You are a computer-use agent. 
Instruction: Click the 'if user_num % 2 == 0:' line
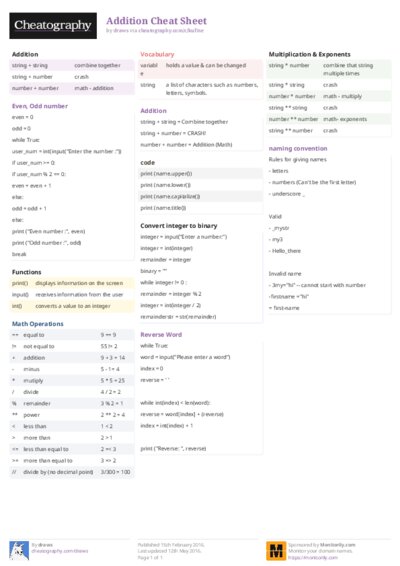[x=39, y=174]
